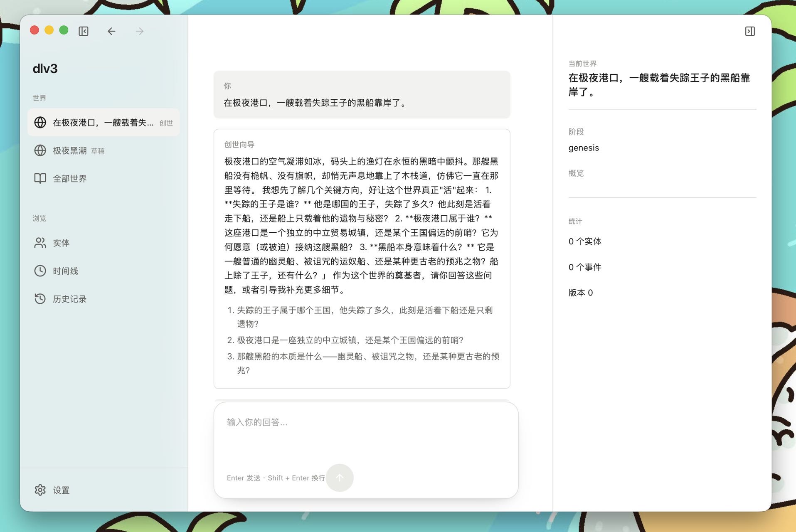This screenshot has height=532, width=796.
Task: Click the 当前世界 title in right panel
Action: pos(659,85)
